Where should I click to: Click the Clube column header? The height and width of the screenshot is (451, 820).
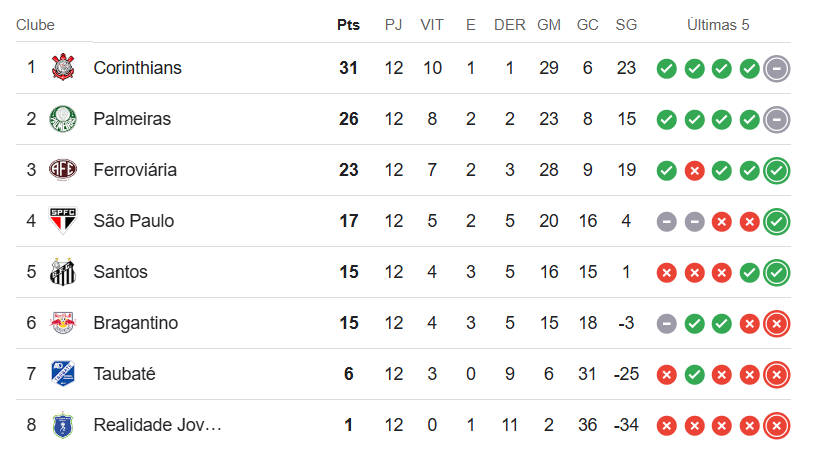(x=35, y=25)
